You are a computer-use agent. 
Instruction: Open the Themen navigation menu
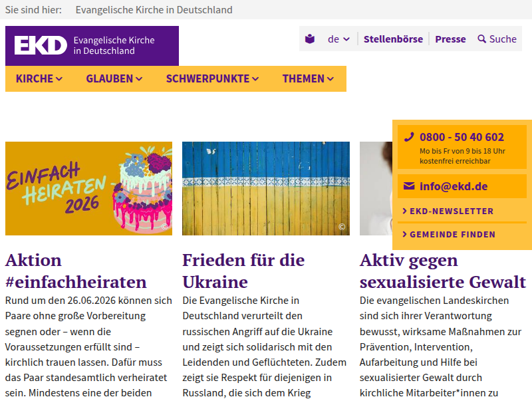coord(307,78)
